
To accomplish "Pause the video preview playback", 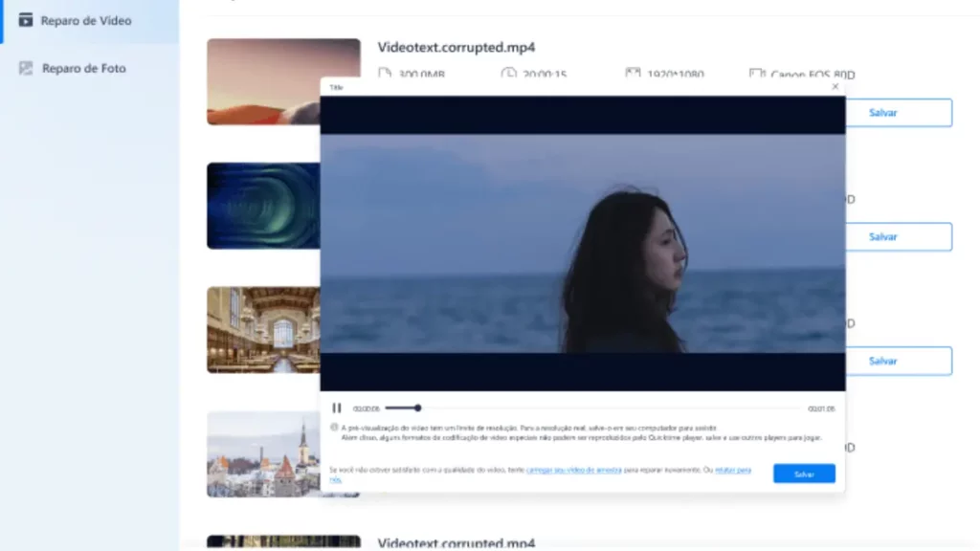I will 336,408.
